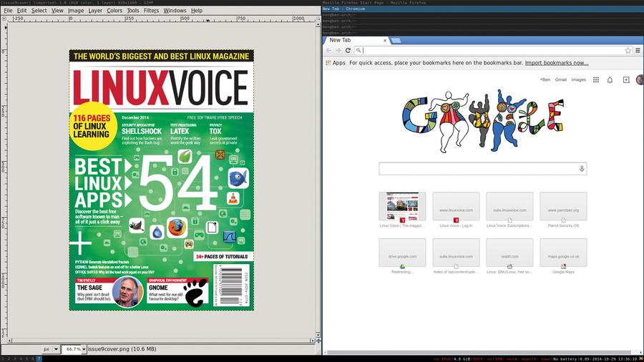Open the GIMP Edit menu
This screenshot has height=362, width=644.
[21, 10]
